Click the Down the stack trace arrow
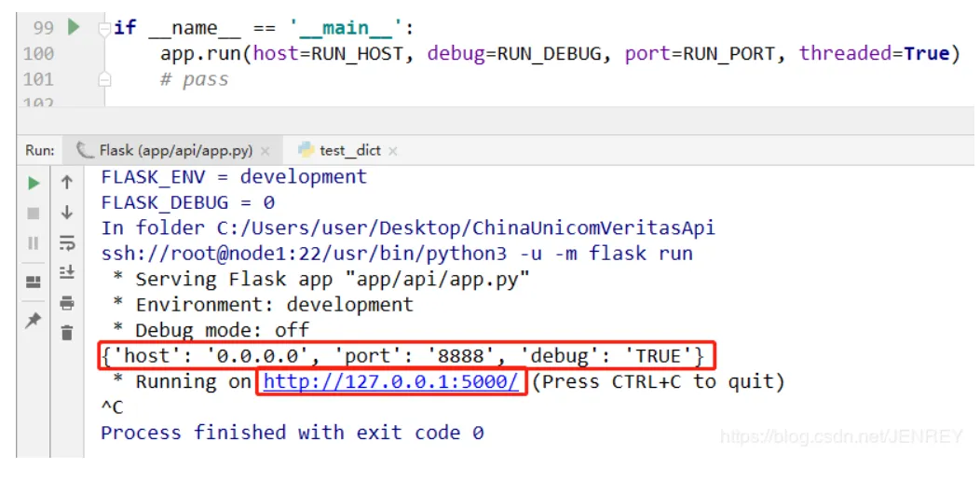The image size is (980, 496). coord(67,212)
